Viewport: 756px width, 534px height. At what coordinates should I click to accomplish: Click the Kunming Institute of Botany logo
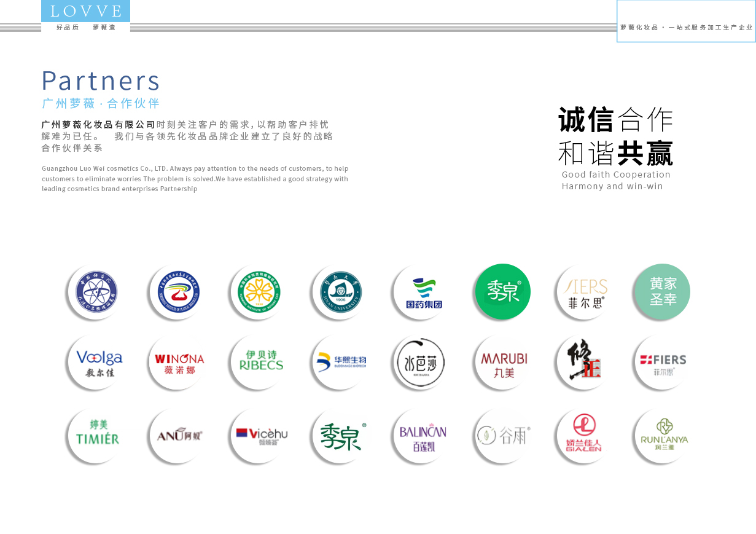(259, 292)
